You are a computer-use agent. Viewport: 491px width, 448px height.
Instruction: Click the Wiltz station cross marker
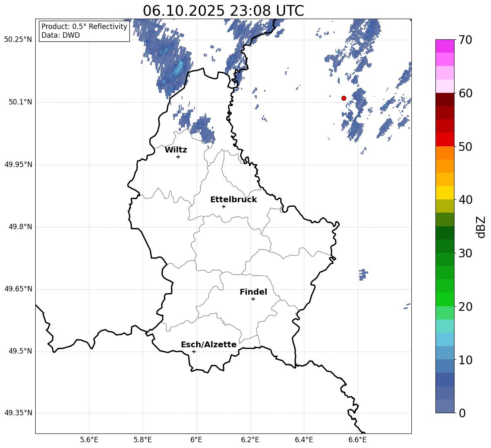point(178,157)
